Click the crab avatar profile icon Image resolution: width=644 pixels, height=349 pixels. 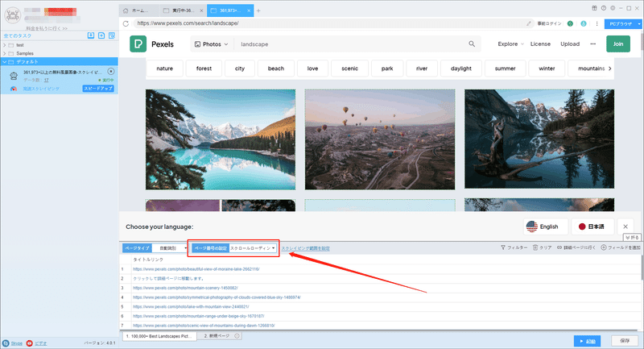tap(12, 15)
